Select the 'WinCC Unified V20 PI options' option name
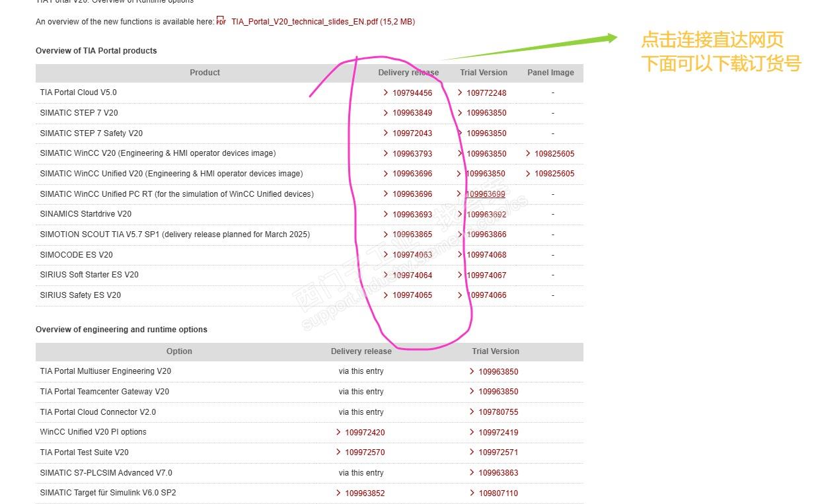 (93, 432)
